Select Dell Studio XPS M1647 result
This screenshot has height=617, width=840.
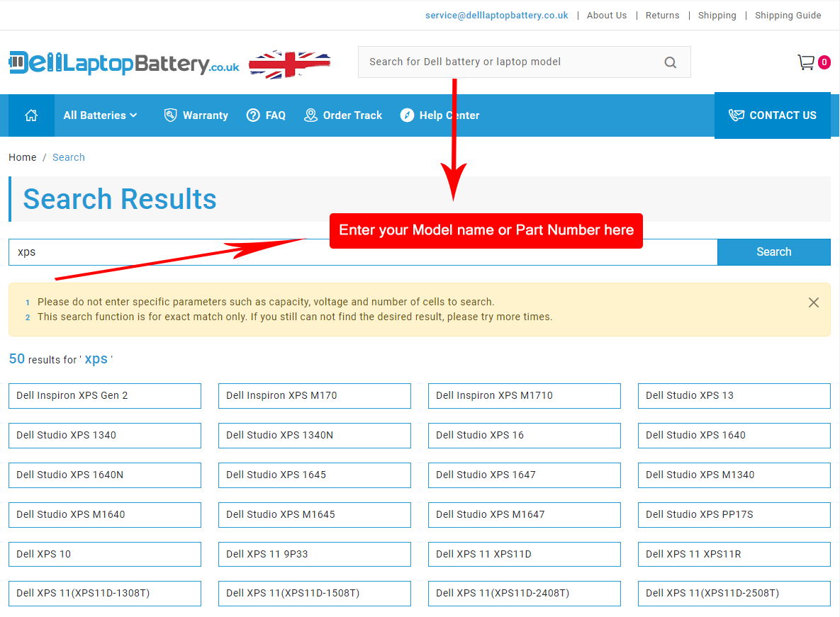click(525, 515)
